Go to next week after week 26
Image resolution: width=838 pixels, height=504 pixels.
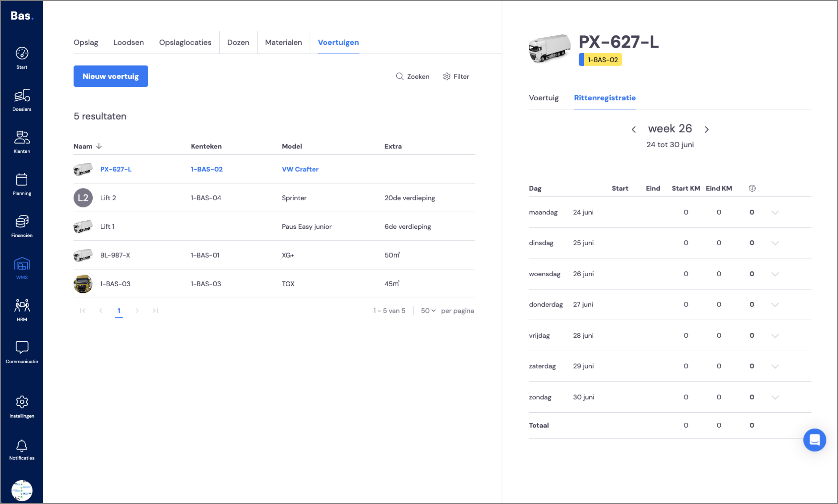pos(707,129)
